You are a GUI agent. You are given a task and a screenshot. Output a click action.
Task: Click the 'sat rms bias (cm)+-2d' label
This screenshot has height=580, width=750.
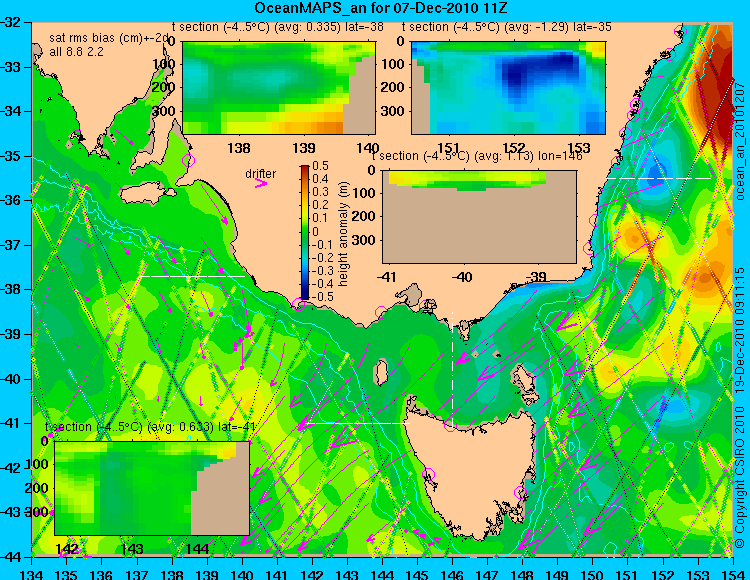110,38
